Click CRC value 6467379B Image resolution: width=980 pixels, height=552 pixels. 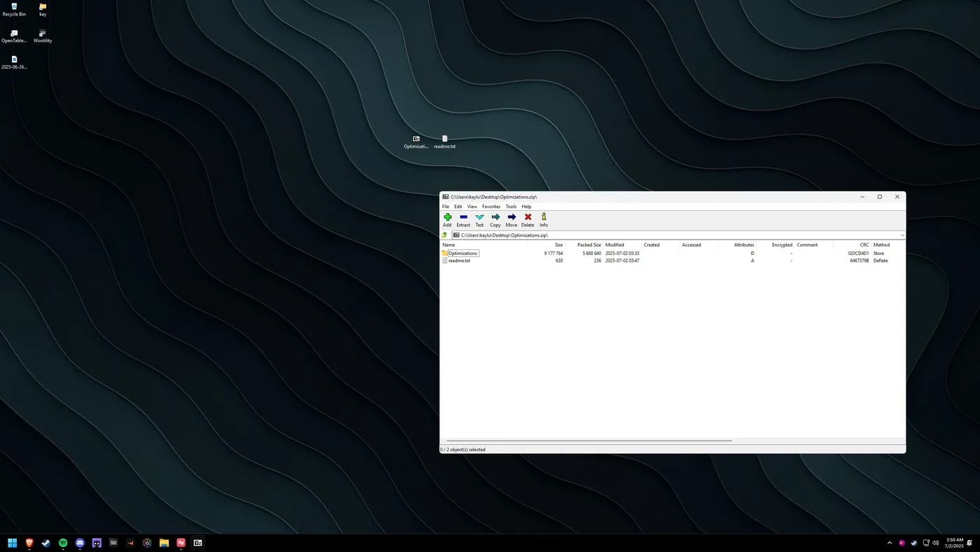(x=860, y=261)
